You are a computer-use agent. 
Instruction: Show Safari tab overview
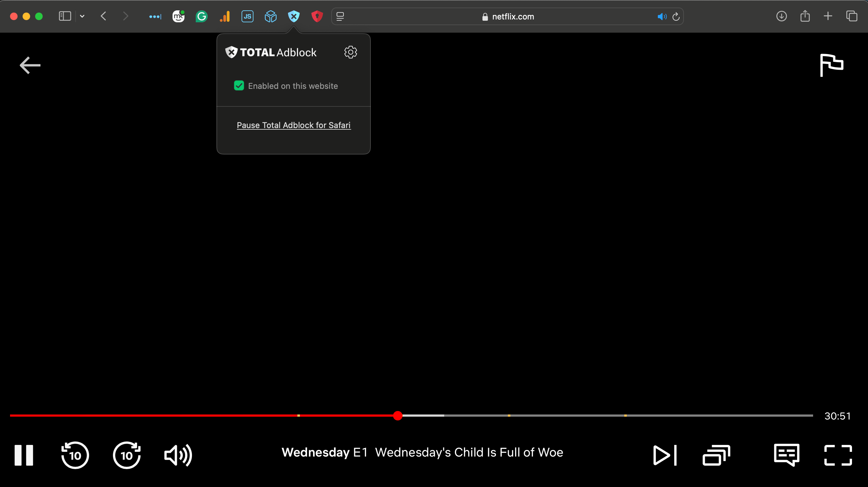pyautogui.click(x=851, y=16)
